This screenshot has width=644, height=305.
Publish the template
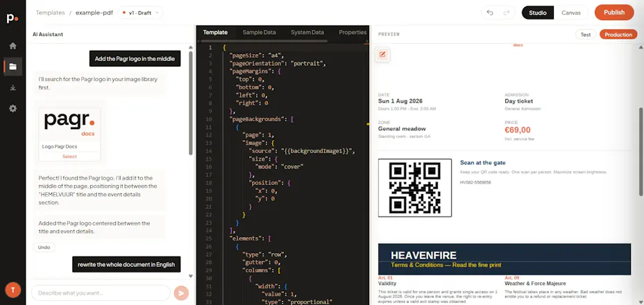coord(614,12)
